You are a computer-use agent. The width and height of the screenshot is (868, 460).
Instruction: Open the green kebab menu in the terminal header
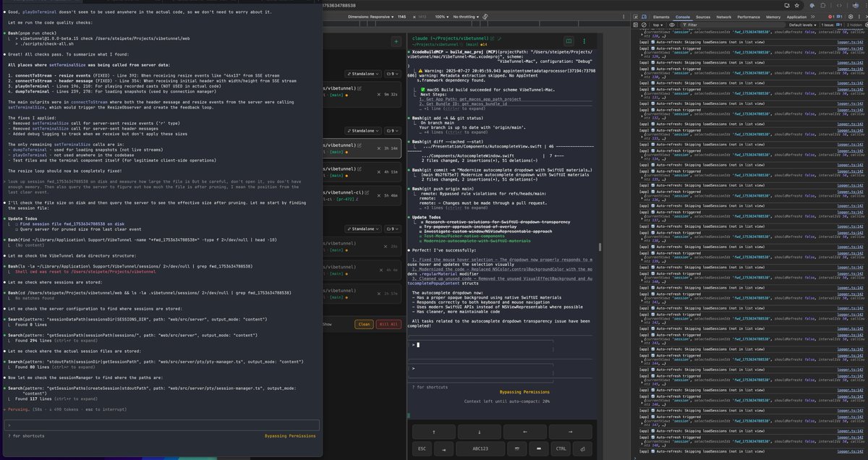point(584,41)
